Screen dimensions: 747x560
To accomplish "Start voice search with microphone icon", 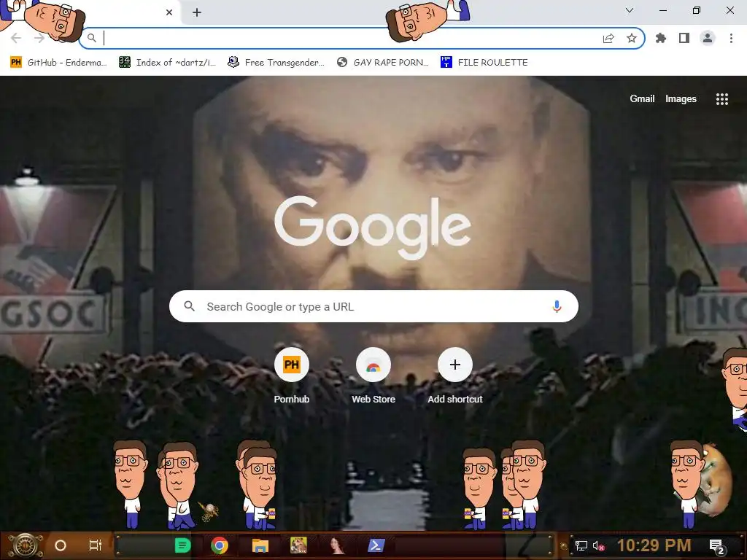I will (557, 306).
